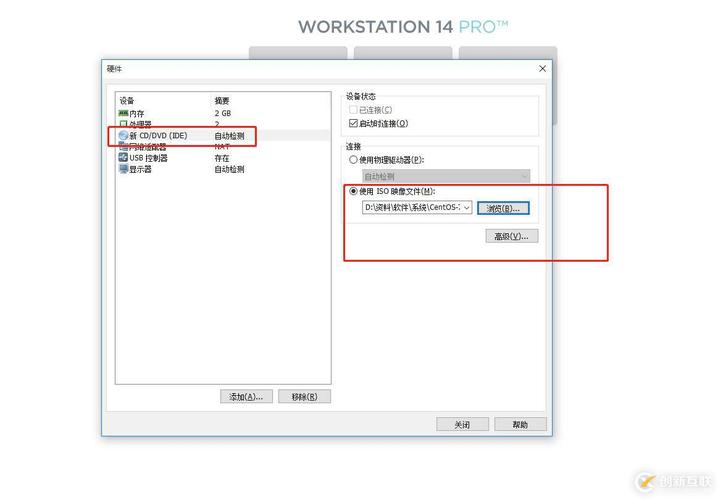This screenshot has height=500, width=718.
Task: Click the 设备 column header
Action: [127, 100]
